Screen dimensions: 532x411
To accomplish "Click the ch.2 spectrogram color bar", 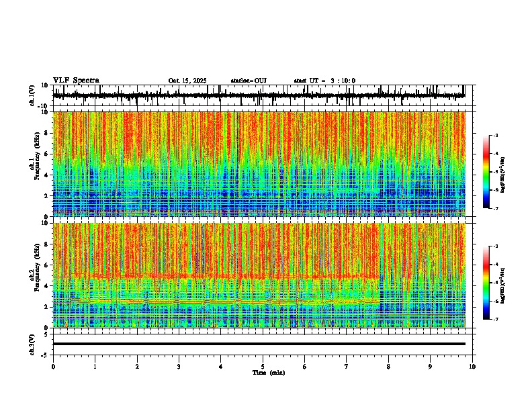I will tap(486, 283).
